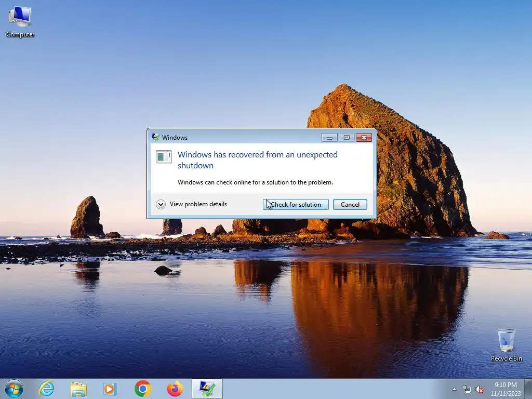This screenshot has width=532, height=399.
Task: Click the report icon beside the heading
Action: coord(164,156)
